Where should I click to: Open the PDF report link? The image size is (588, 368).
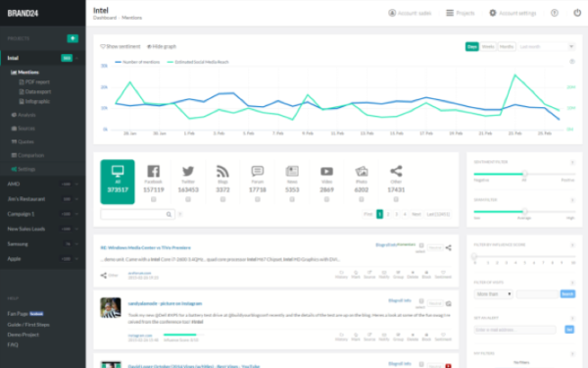34,81
